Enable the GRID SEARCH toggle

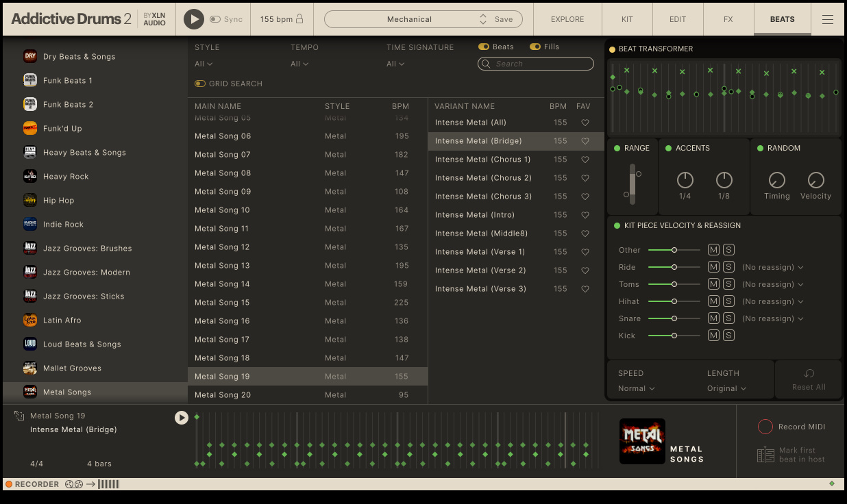tap(200, 84)
